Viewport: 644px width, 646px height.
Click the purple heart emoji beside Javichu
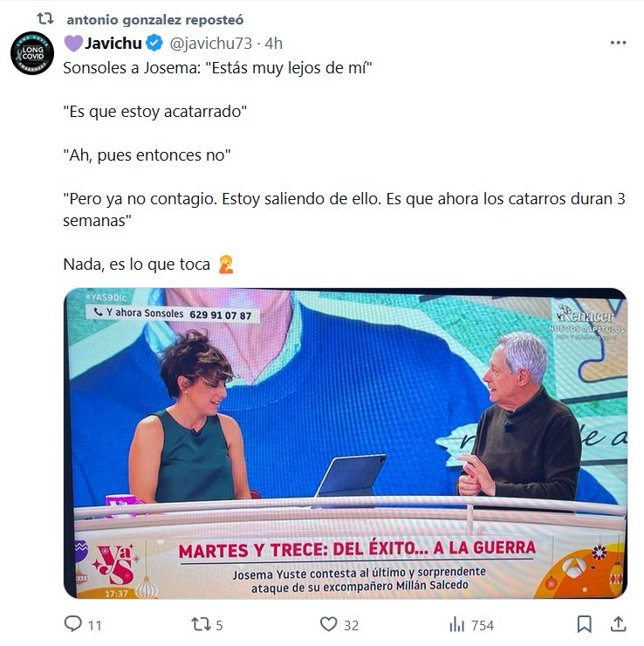click(73, 44)
